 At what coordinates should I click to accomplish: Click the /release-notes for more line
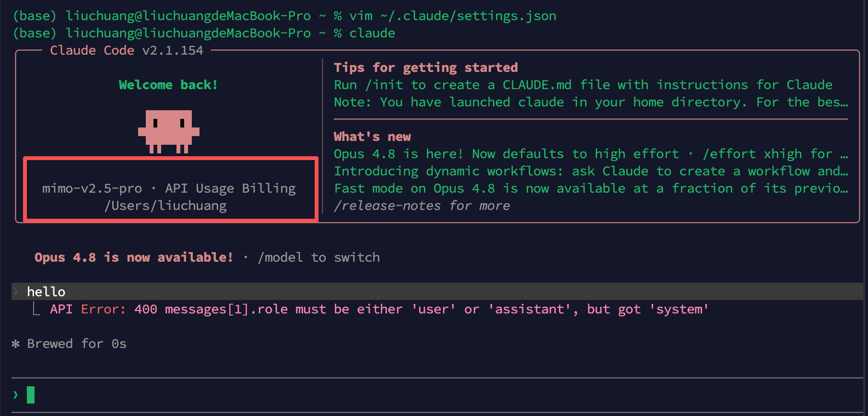(x=422, y=206)
